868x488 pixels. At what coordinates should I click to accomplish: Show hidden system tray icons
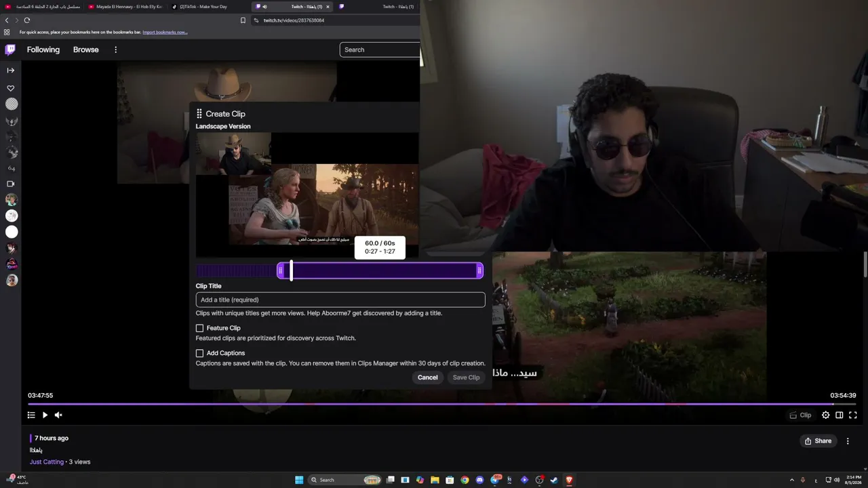pyautogui.click(x=791, y=480)
